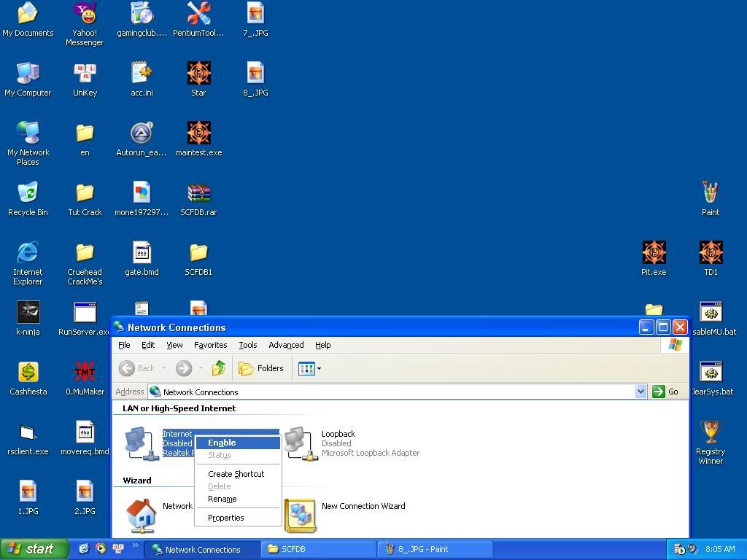747x560 pixels.
Task: Choose Enable from the context menu
Action: click(239, 443)
